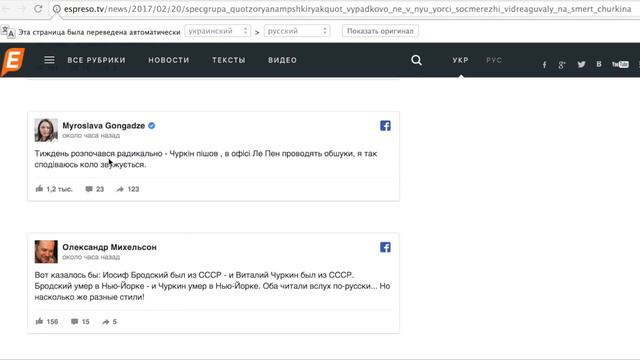
Task: Open Myroslava Gongadze profile name link
Action: [104, 126]
